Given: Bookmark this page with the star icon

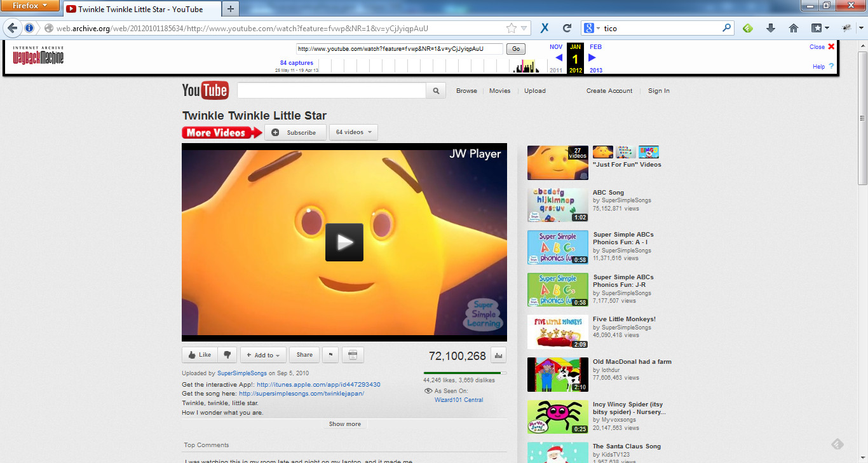Looking at the screenshot, I should tap(512, 28).
